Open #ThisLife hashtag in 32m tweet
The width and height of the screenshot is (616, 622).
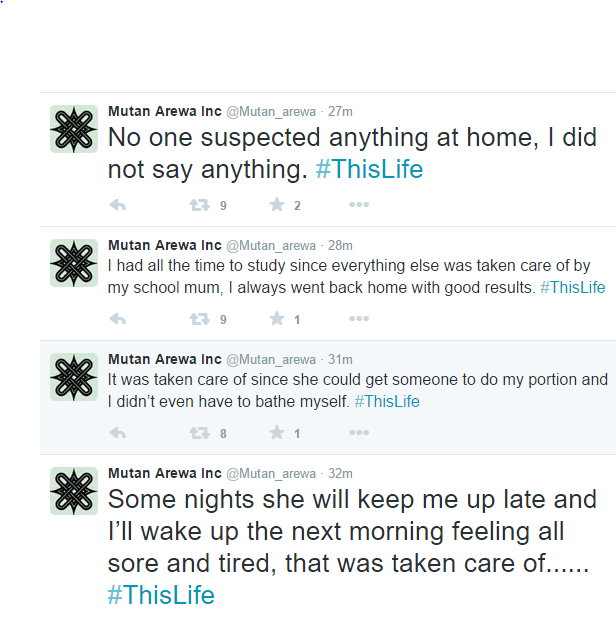tap(161, 595)
